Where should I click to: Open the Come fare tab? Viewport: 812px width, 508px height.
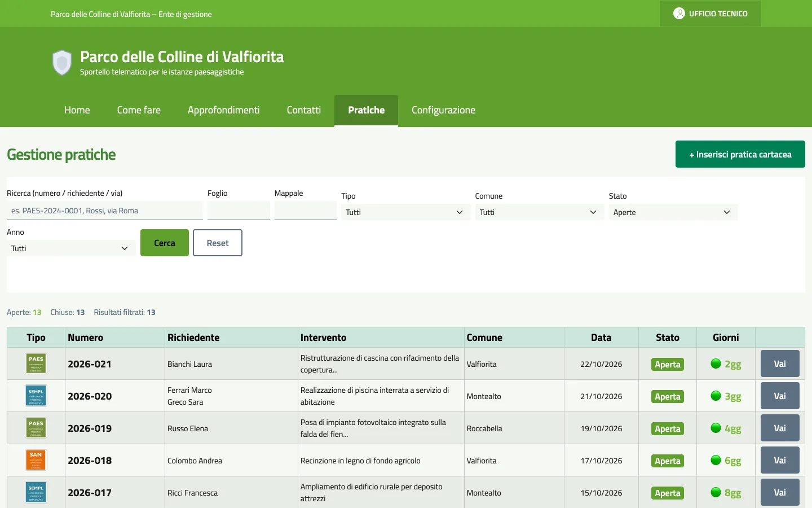pyautogui.click(x=139, y=110)
